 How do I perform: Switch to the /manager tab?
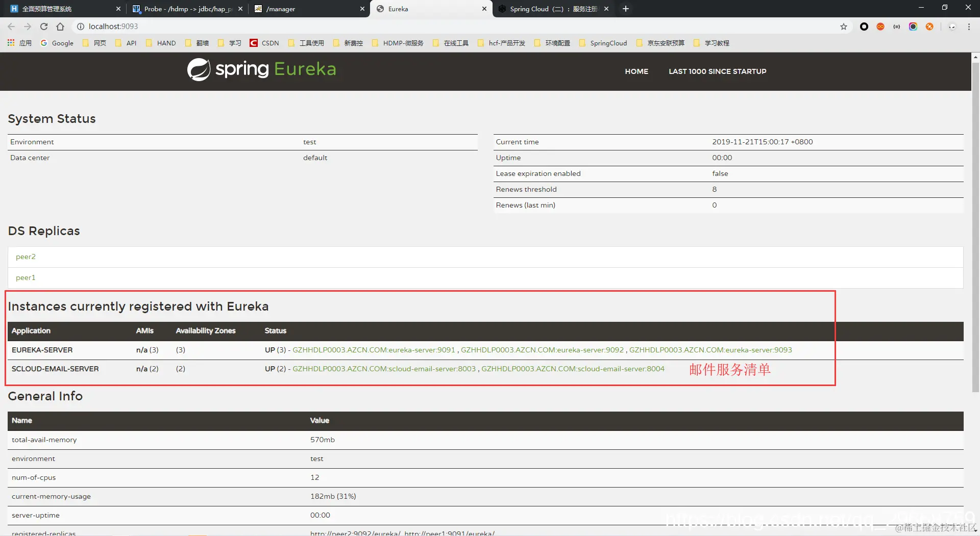point(309,9)
